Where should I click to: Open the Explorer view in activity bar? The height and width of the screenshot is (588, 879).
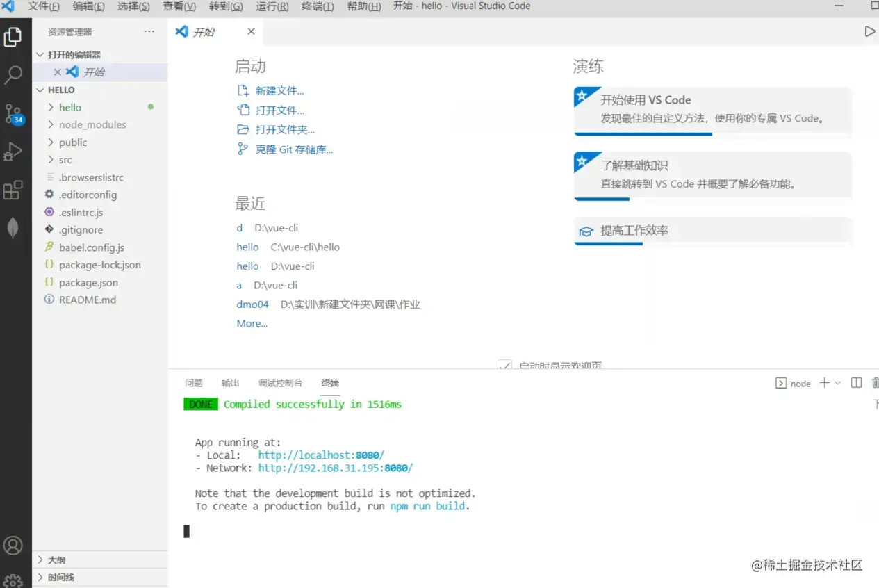click(x=13, y=37)
